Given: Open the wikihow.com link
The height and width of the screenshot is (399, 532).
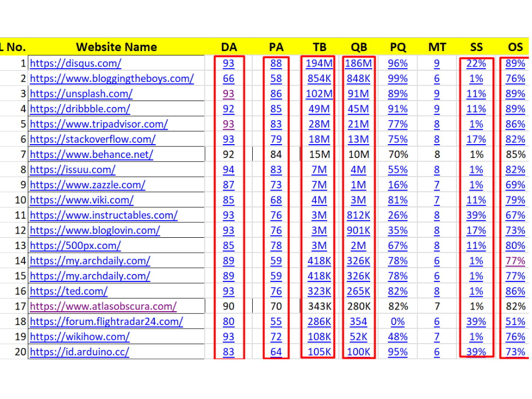Looking at the screenshot, I should 80,337.
